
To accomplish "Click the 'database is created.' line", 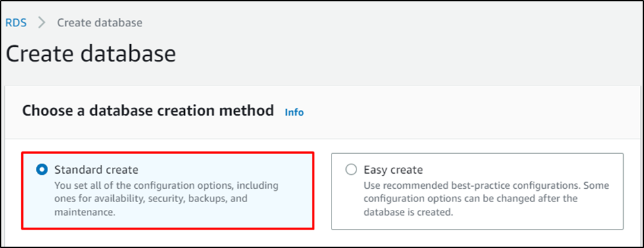I will 408,212.
